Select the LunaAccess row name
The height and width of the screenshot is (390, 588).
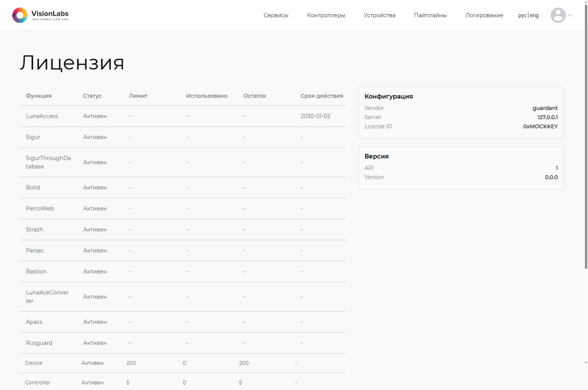coord(42,116)
